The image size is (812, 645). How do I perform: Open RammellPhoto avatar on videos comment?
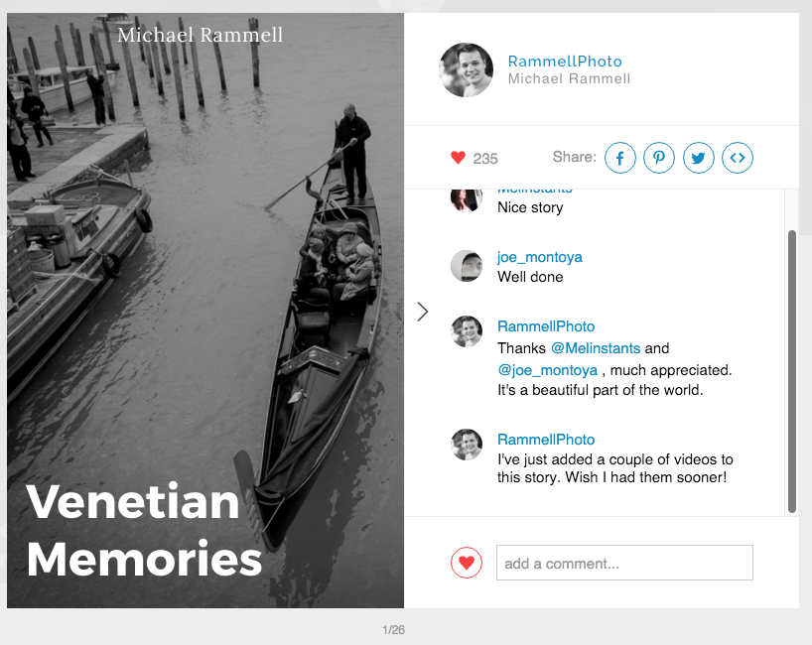(467, 445)
